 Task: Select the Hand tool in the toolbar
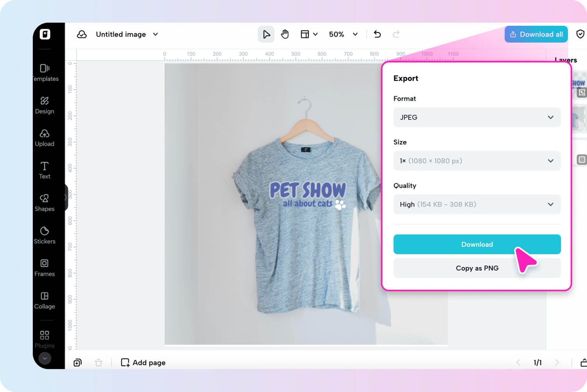pyautogui.click(x=285, y=34)
